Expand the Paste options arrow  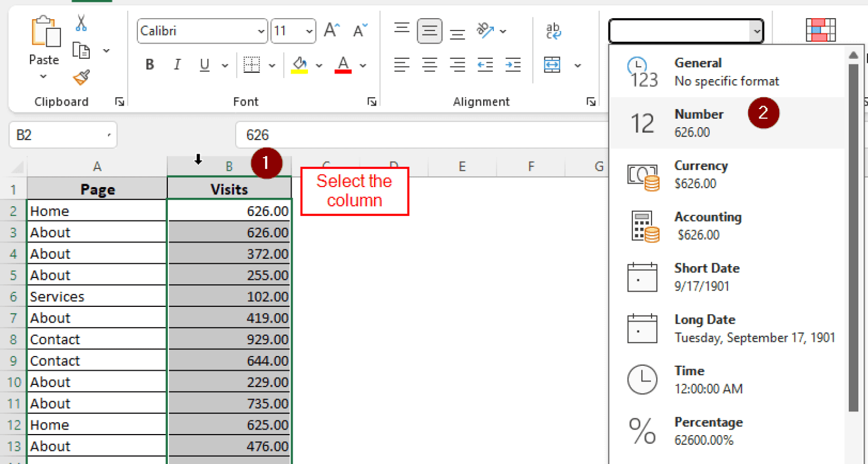[44, 76]
